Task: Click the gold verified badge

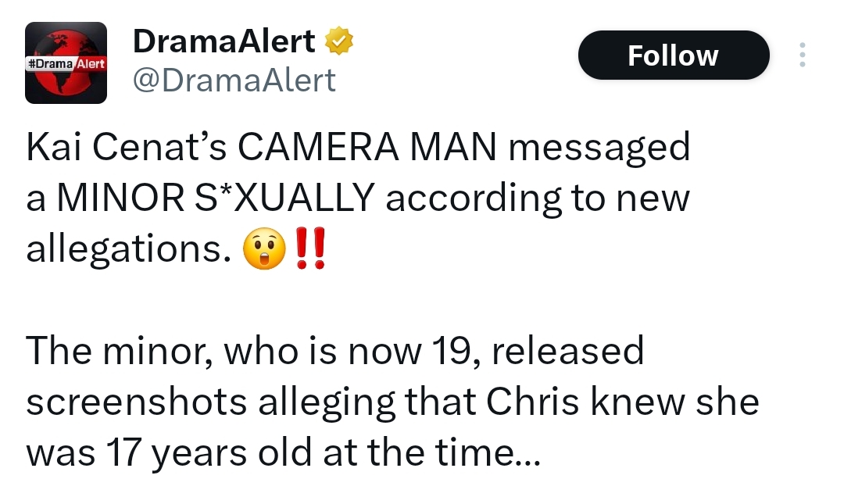Action: (x=338, y=41)
